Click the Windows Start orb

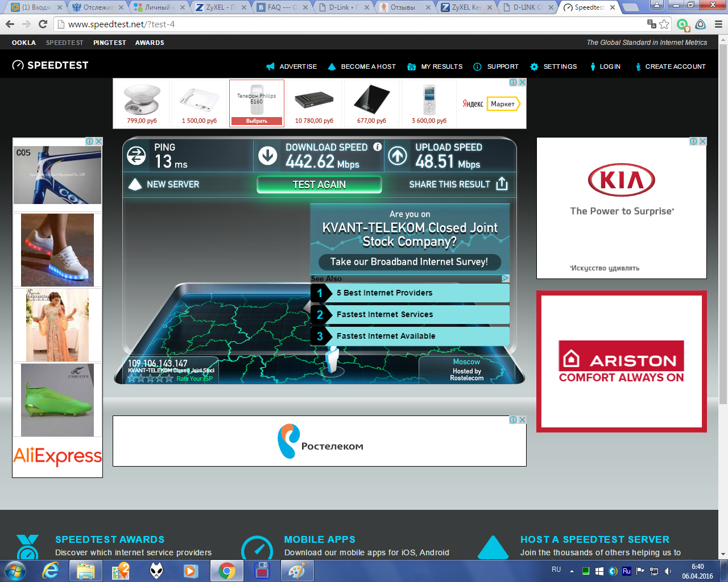point(15,571)
